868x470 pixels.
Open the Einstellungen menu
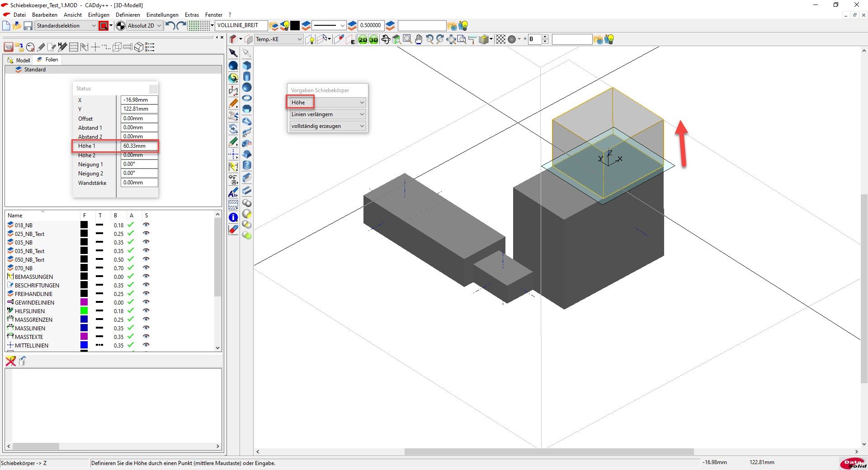(x=162, y=15)
